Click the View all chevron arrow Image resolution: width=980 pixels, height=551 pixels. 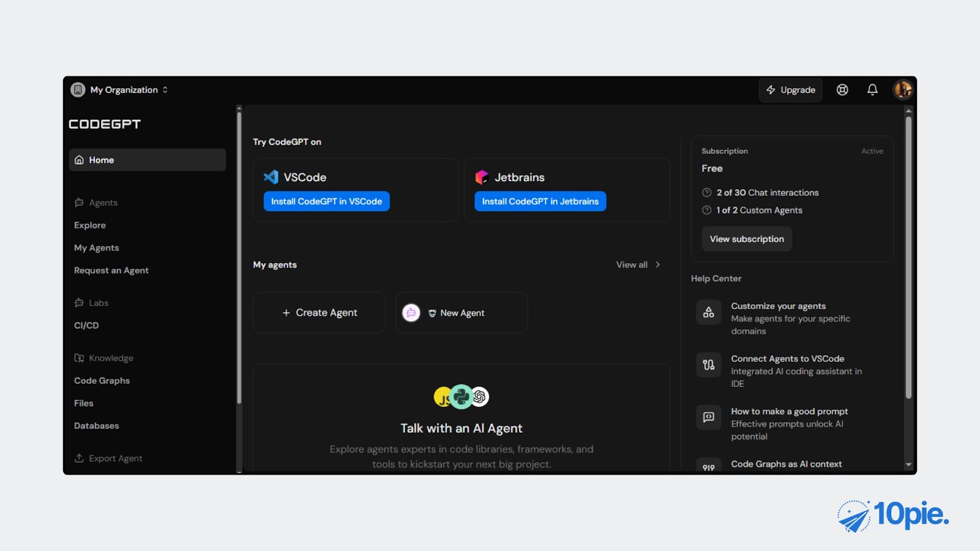point(658,264)
